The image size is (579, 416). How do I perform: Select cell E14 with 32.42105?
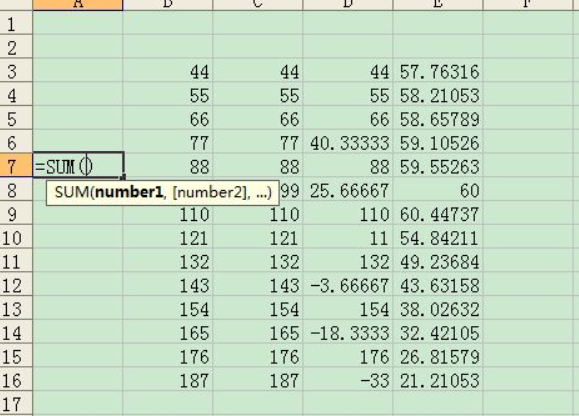tap(438, 333)
